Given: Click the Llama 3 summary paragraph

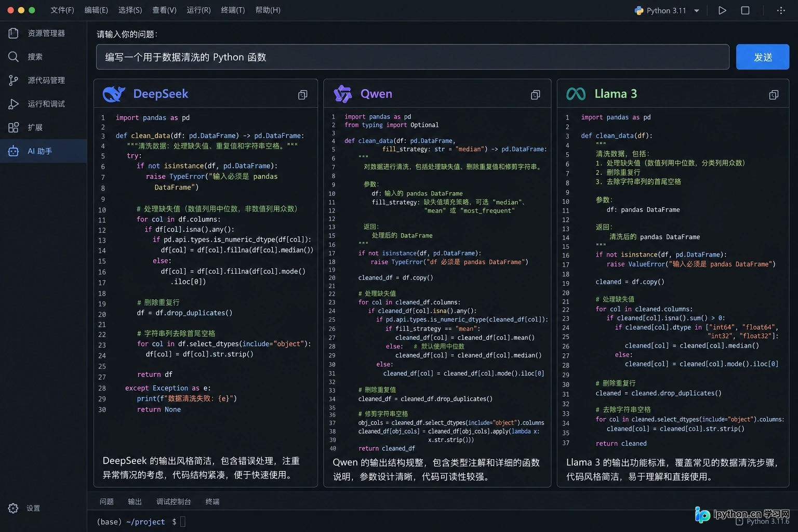Looking at the screenshot, I should [673, 469].
